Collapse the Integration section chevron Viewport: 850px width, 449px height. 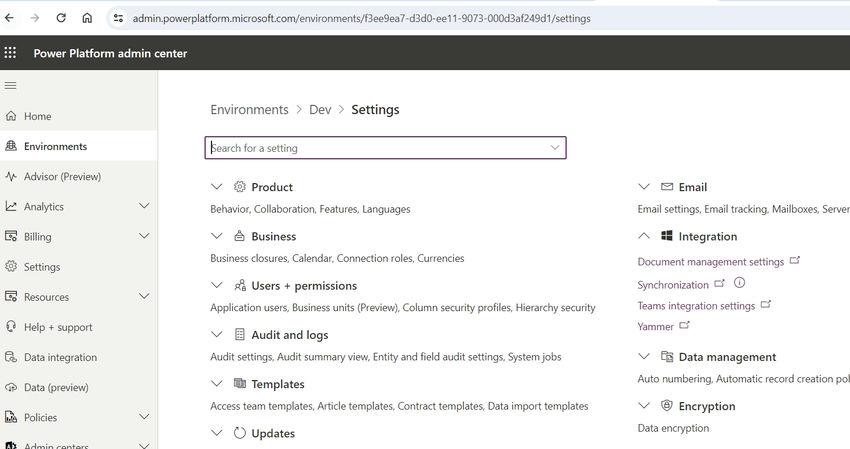643,236
